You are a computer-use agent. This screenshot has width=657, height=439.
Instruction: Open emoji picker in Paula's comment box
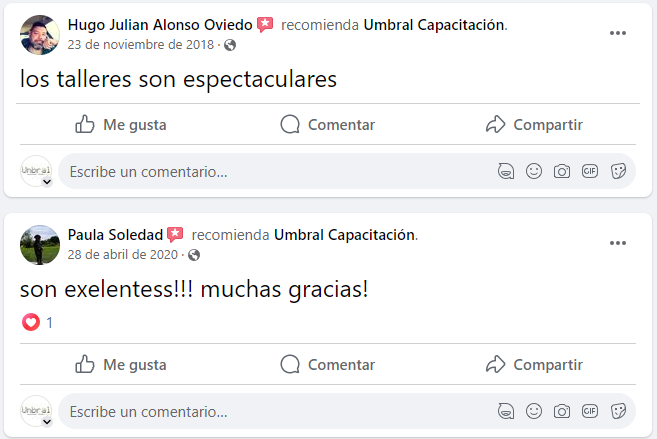point(534,411)
